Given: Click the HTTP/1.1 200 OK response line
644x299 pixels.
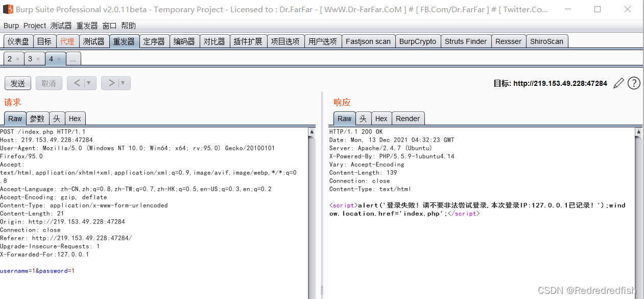Looking at the screenshot, I should (x=356, y=132).
